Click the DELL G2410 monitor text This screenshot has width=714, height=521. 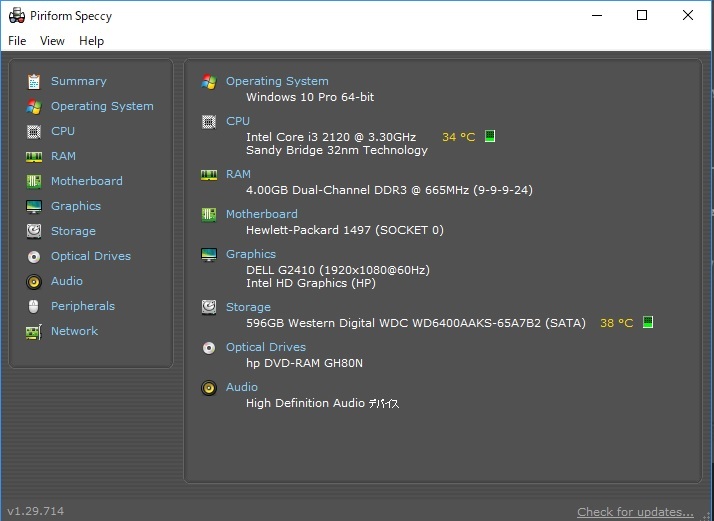point(338,270)
